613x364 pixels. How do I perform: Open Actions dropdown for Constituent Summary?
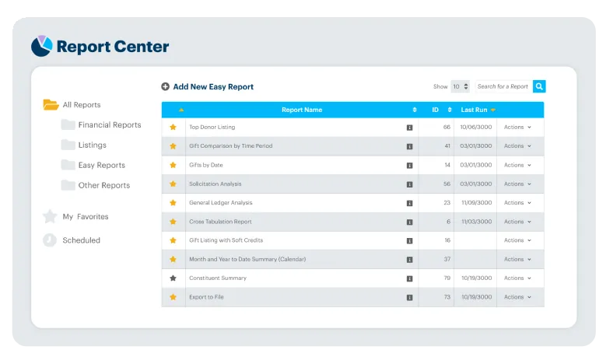point(517,278)
